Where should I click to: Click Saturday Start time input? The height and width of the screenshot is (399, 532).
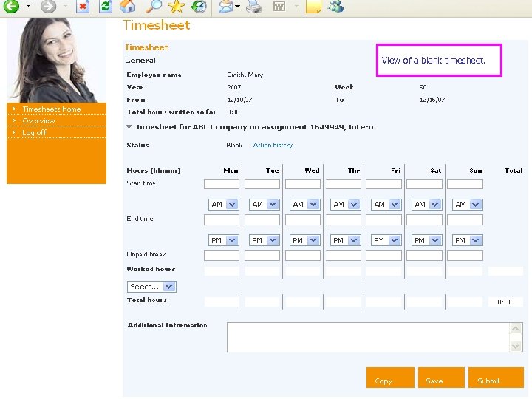[x=424, y=184]
